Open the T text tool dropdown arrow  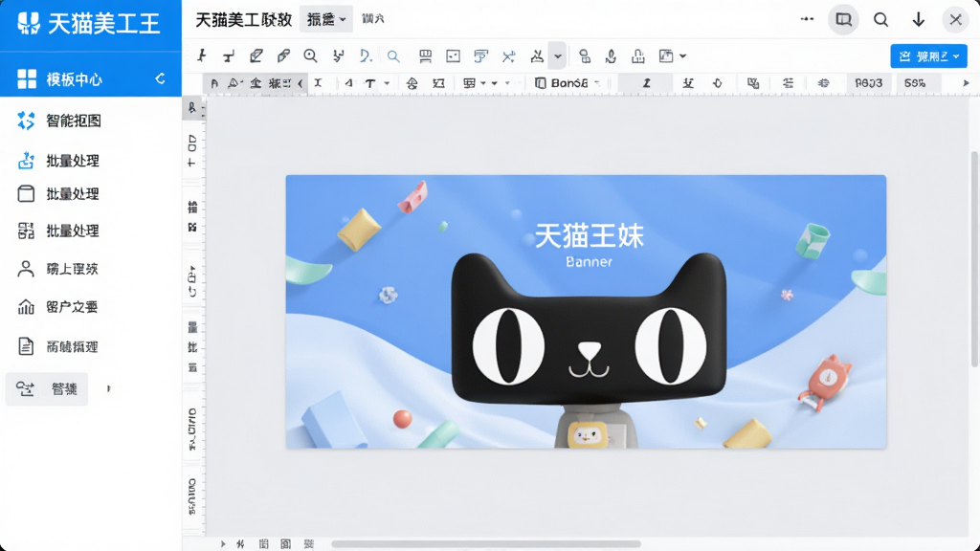[x=387, y=83]
